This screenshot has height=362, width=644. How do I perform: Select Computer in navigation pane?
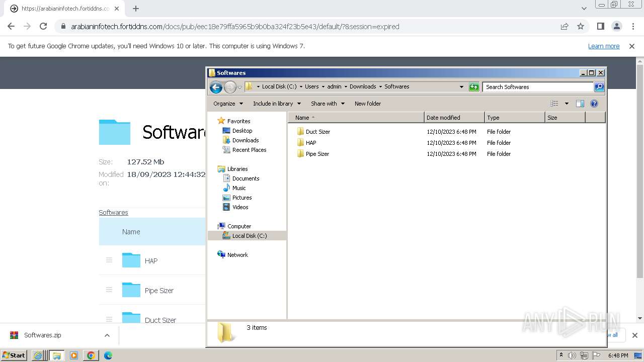pyautogui.click(x=234, y=226)
